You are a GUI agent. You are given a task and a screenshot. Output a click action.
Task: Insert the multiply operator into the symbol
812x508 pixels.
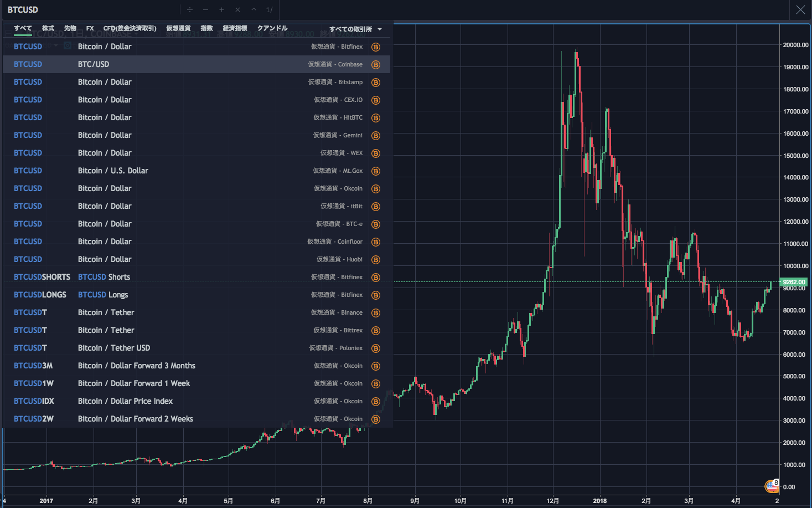[237, 9]
